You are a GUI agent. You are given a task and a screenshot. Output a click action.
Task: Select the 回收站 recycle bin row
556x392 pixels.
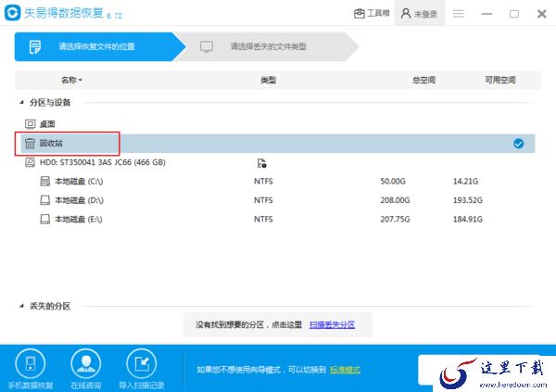pos(278,144)
